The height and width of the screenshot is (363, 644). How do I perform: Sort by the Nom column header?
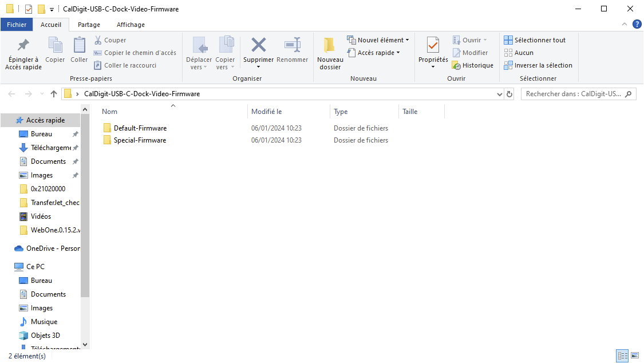coord(173,112)
